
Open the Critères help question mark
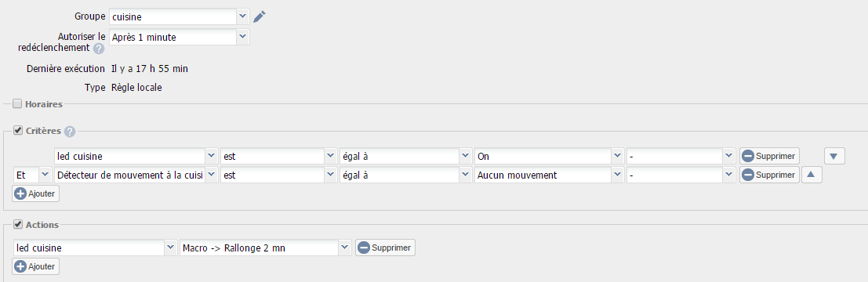[x=70, y=132]
